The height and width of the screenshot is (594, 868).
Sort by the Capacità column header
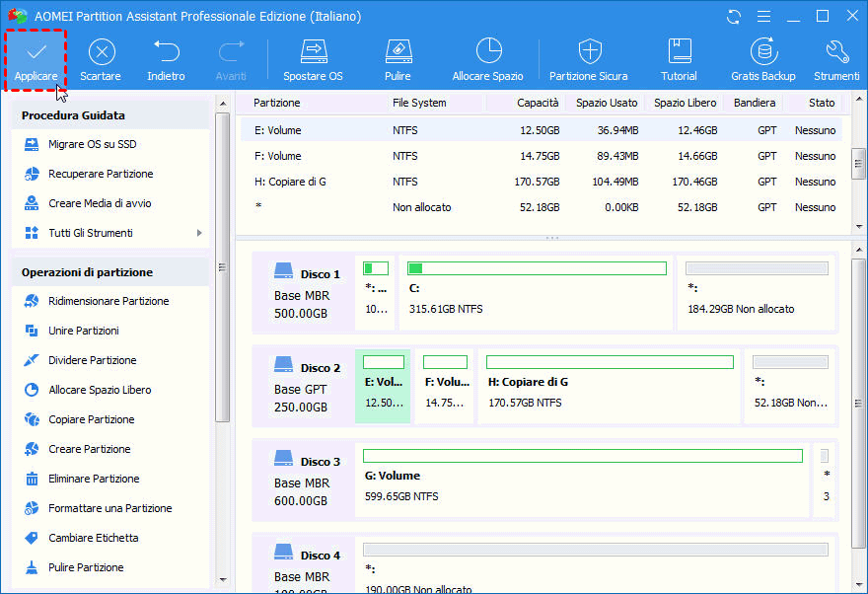pos(537,103)
